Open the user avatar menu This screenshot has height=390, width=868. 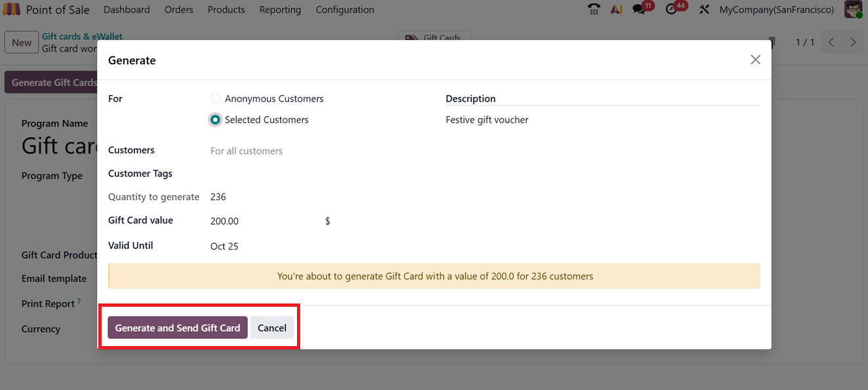tap(853, 10)
